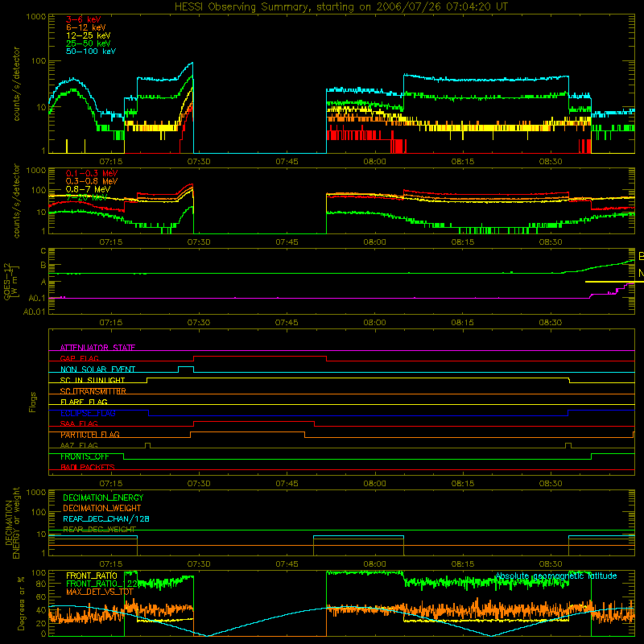
Task: Pick the FLARE_FLAG label
Action: coord(84,402)
